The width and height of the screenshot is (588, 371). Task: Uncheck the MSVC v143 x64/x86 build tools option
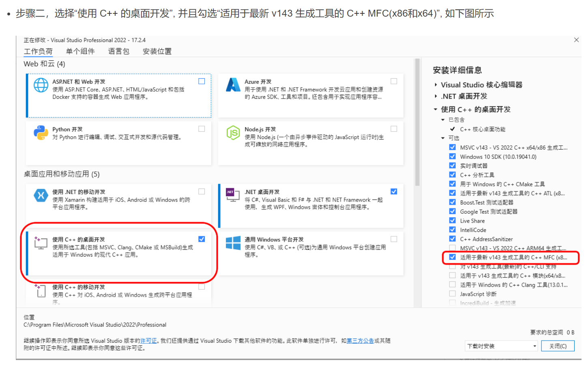[x=453, y=147]
